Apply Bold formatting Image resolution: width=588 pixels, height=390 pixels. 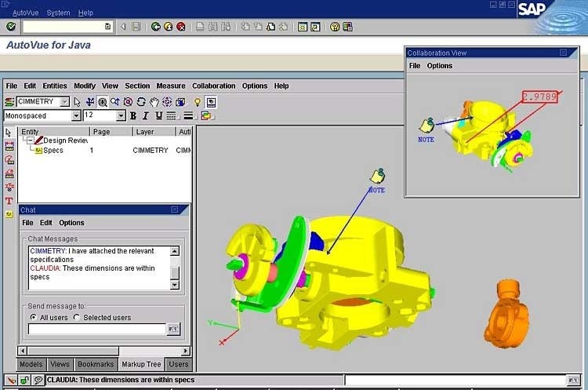[x=133, y=115]
